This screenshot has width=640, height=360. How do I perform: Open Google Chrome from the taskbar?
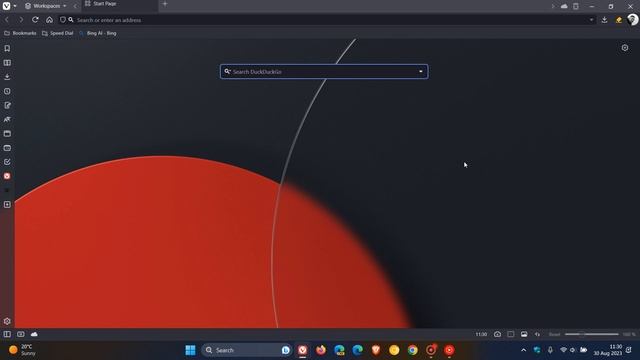coord(413,350)
